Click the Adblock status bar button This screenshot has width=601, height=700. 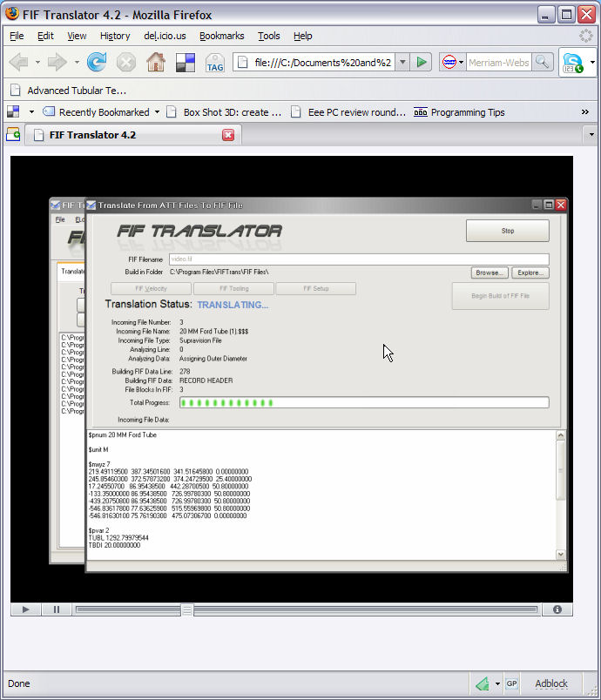point(550,684)
